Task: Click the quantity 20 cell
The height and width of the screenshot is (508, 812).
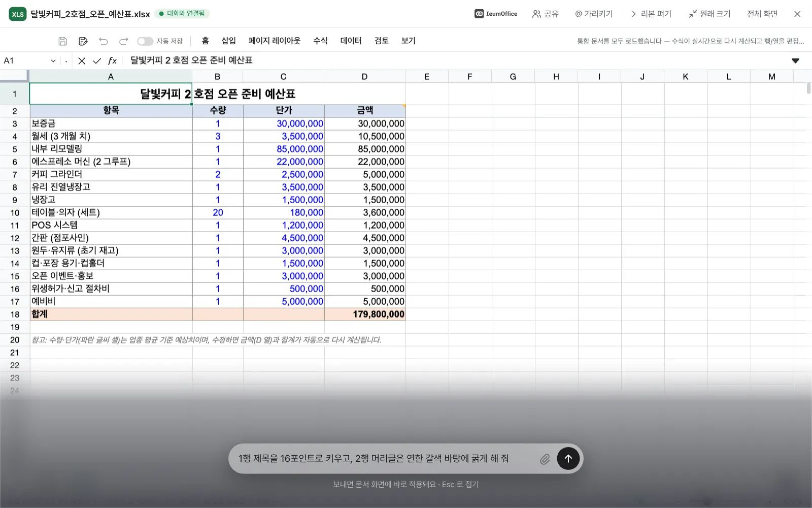Action: click(x=218, y=212)
